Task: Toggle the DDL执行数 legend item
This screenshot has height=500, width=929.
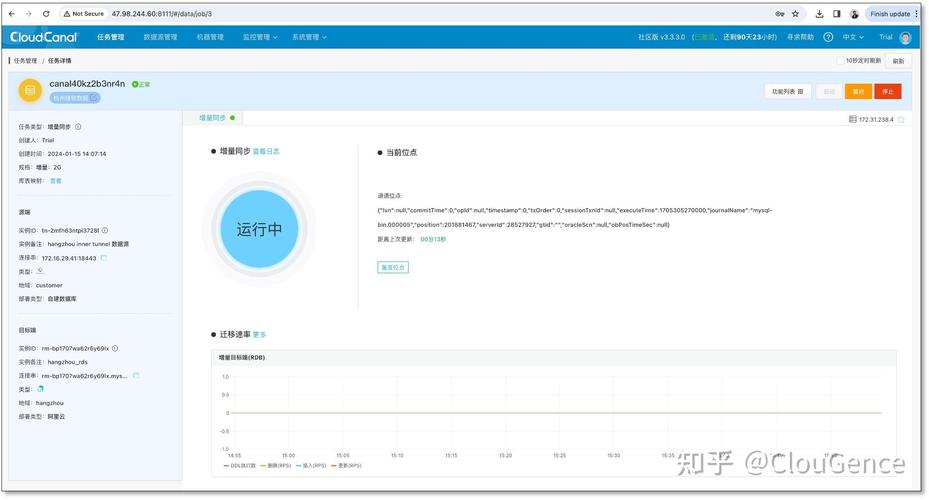Action: pyautogui.click(x=239, y=466)
